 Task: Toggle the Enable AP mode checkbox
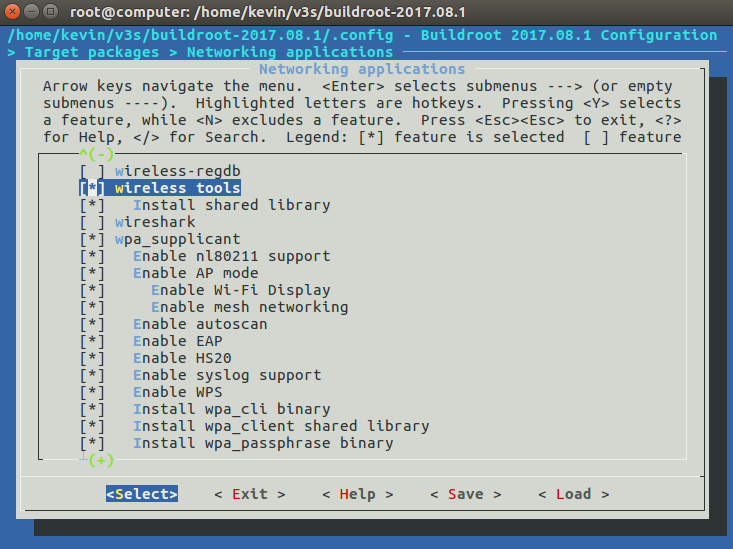point(92,273)
